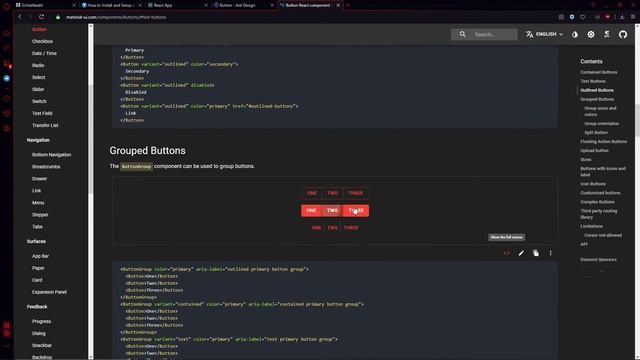Click the outlined TWO button
Screen dimensions: 640x360
(x=333, y=193)
